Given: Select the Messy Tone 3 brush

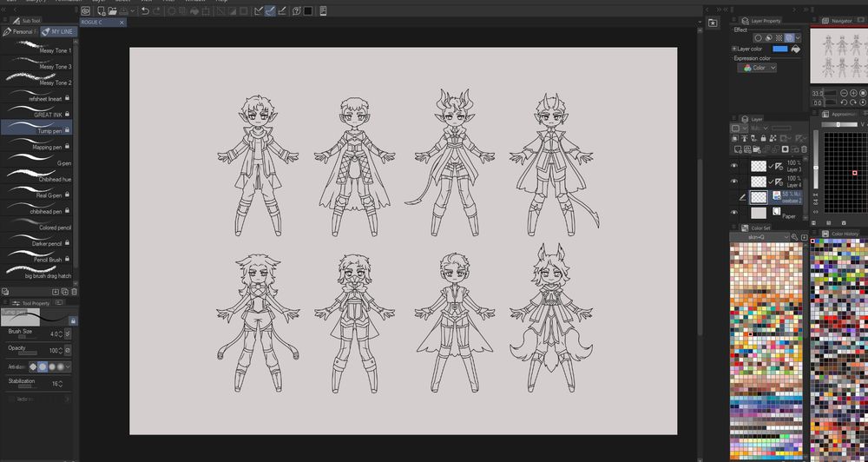Looking at the screenshot, I should pos(36,63).
